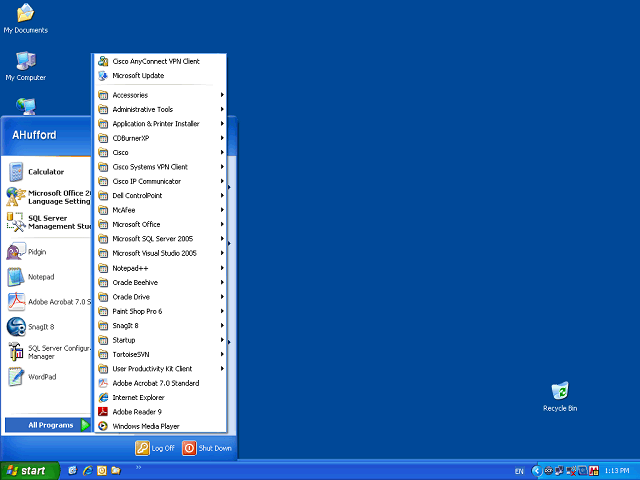Launch Microsoft Update icon
Screen dimensions: 640x480
[x=103, y=76]
